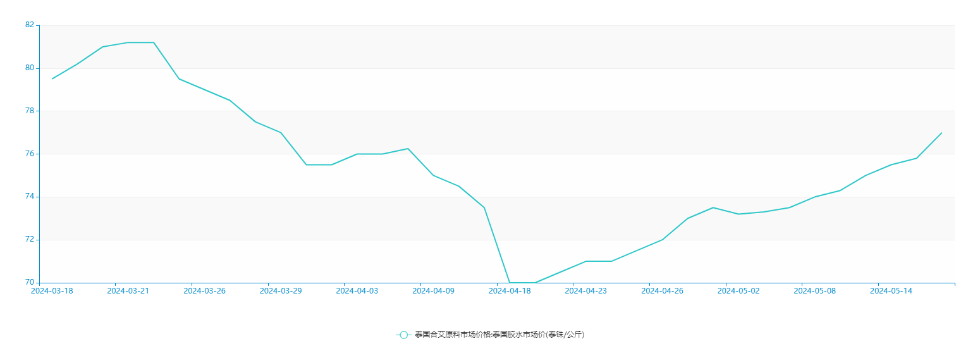This screenshot has width=980, height=346.
Task: Select the 2024-05-02 date label
Action: [x=738, y=291]
